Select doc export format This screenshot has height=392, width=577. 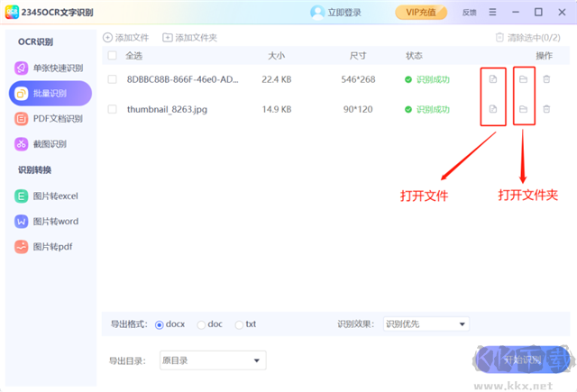201,324
